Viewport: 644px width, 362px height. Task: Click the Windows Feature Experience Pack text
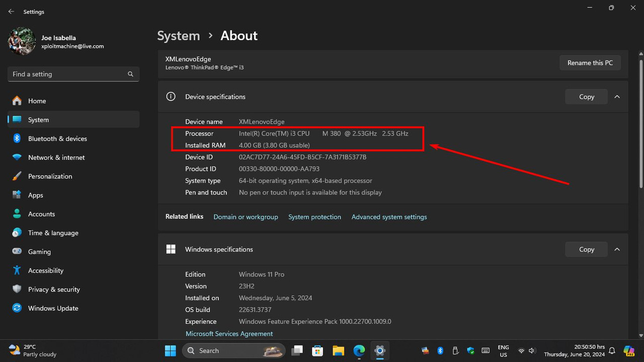point(315,321)
